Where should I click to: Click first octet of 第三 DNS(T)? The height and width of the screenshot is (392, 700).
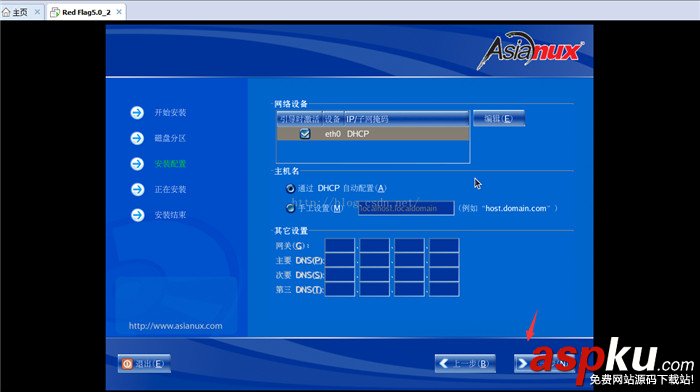pyautogui.click(x=340, y=289)
